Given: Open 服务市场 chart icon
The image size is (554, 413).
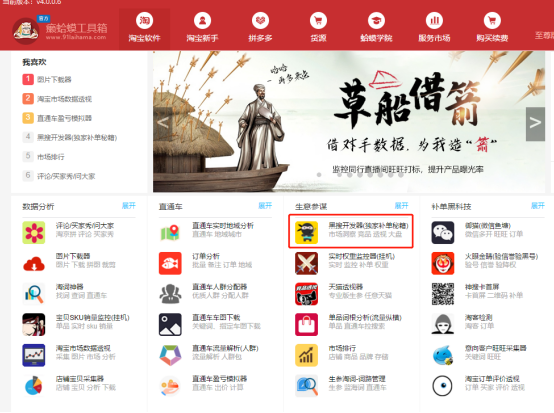Looking at the screenshot, I should click(x=434, y=21).
